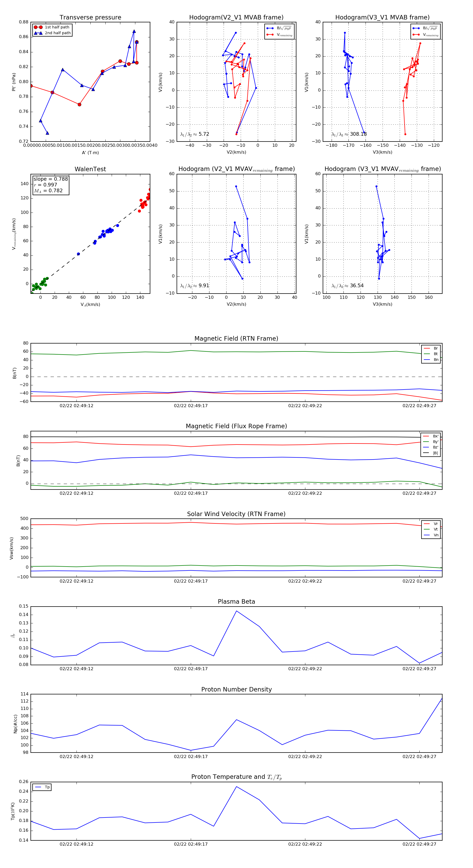
Task: Click 'V_A(km/s)' axis label on WalenTest
Action: coord(90,305)
